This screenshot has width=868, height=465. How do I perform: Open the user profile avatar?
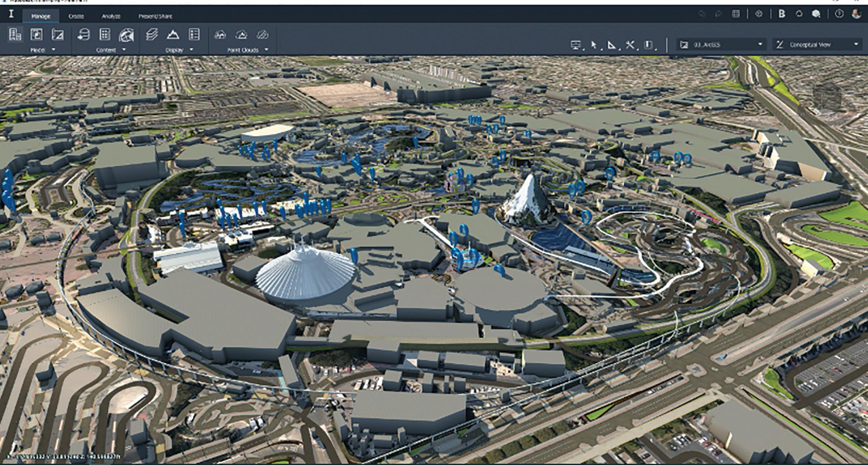point(856,14)
